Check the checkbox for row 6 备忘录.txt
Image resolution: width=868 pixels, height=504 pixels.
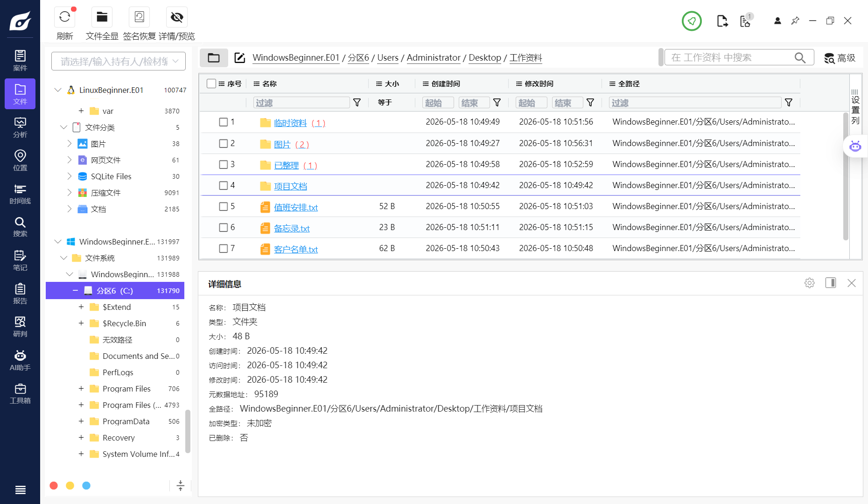(x=224, y=228)
